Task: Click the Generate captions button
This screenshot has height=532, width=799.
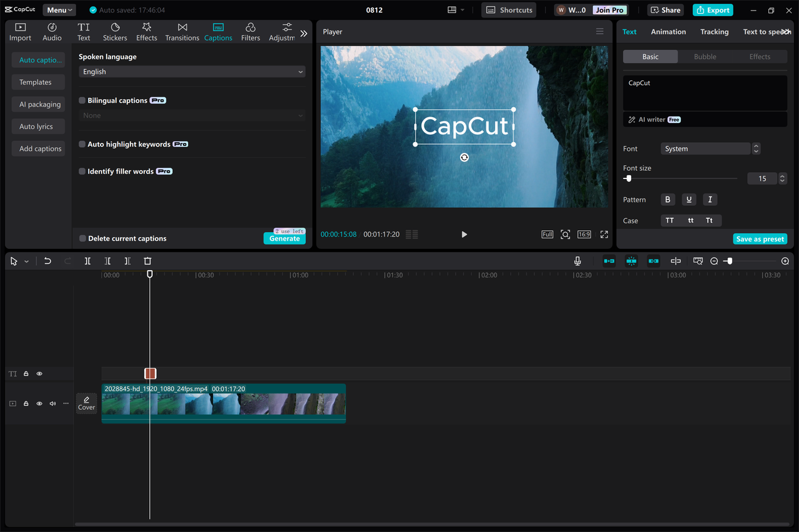Action: (284, 238)
